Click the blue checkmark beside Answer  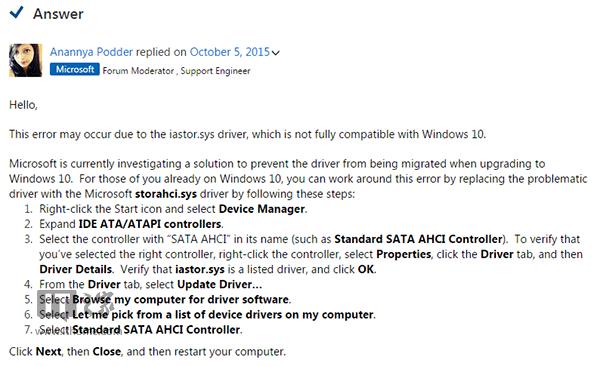point(16,13)
